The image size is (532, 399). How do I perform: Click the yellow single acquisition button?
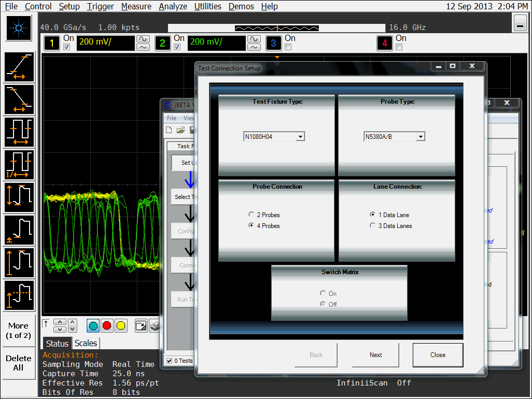pyautogui.click(x=121, y=325)
